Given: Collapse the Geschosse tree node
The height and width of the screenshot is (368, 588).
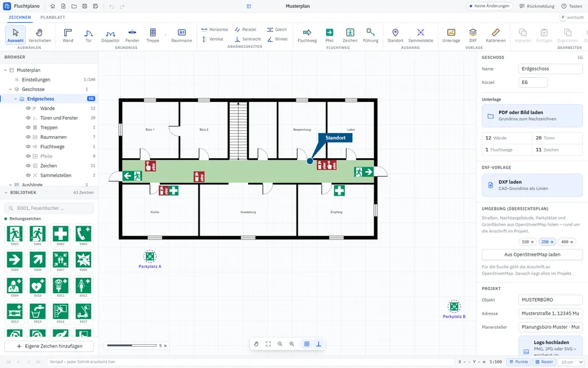Looking at the screenshot, I should point(10,90).
